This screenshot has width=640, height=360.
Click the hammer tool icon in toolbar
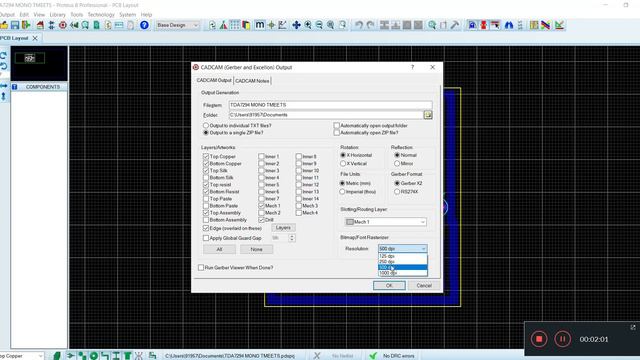coord(455,25)
